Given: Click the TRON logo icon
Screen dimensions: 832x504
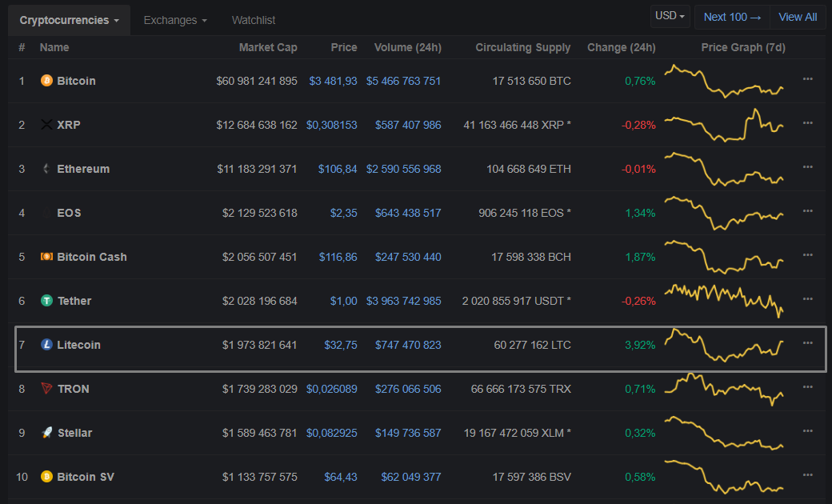Looking at the screenshot, I should click(46, 389).
